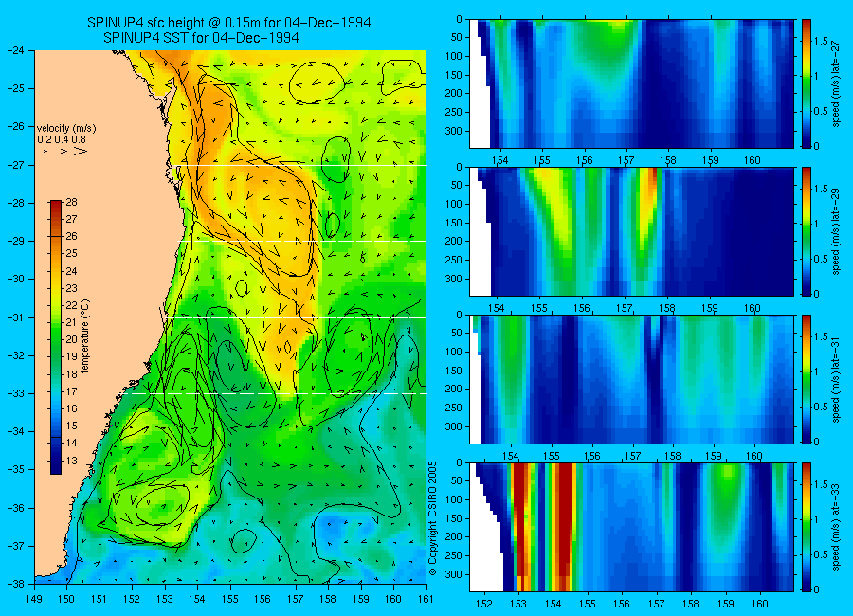The width and height of the screenshot is (853, 616).
Task: Click the 'speed (m/s) lat=-29' label
Action: click(836, 232)
